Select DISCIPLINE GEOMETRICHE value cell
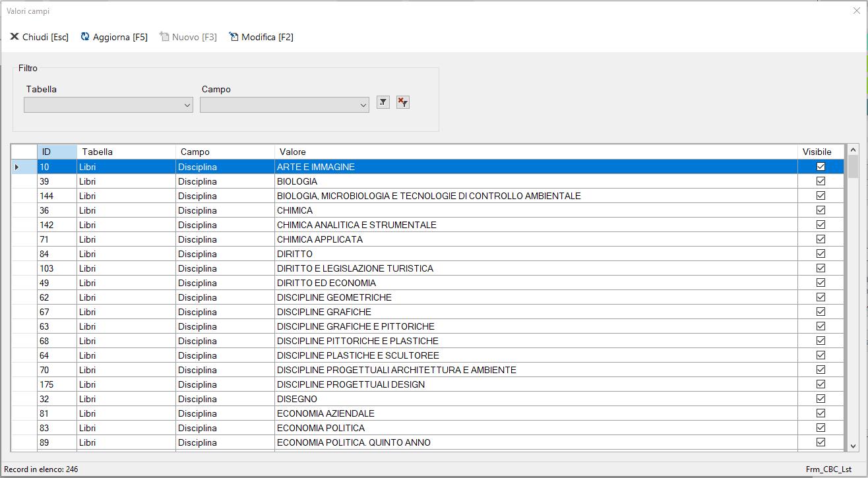The height and width of the screenshot is (478, 868). (536, 297)
